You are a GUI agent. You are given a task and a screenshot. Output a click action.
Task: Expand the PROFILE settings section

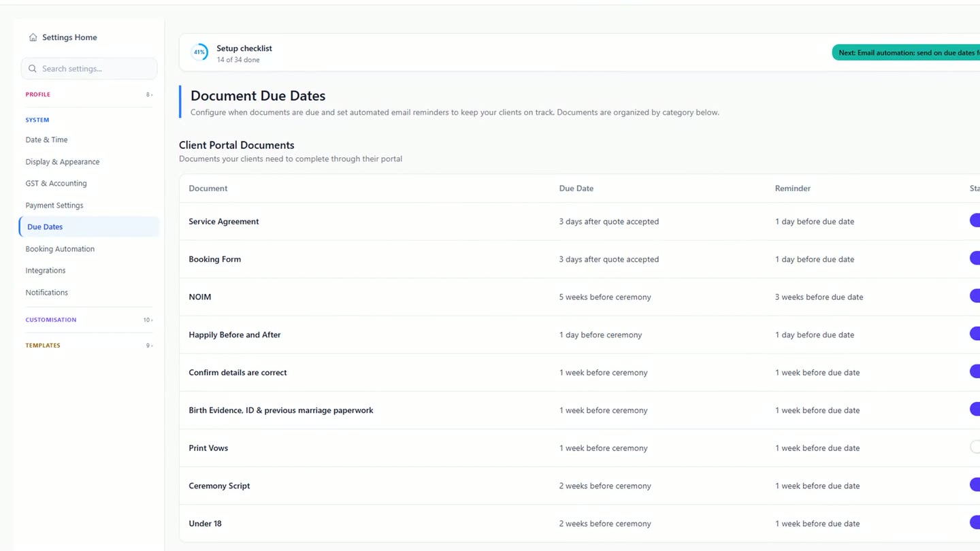(x=89, y=95)
